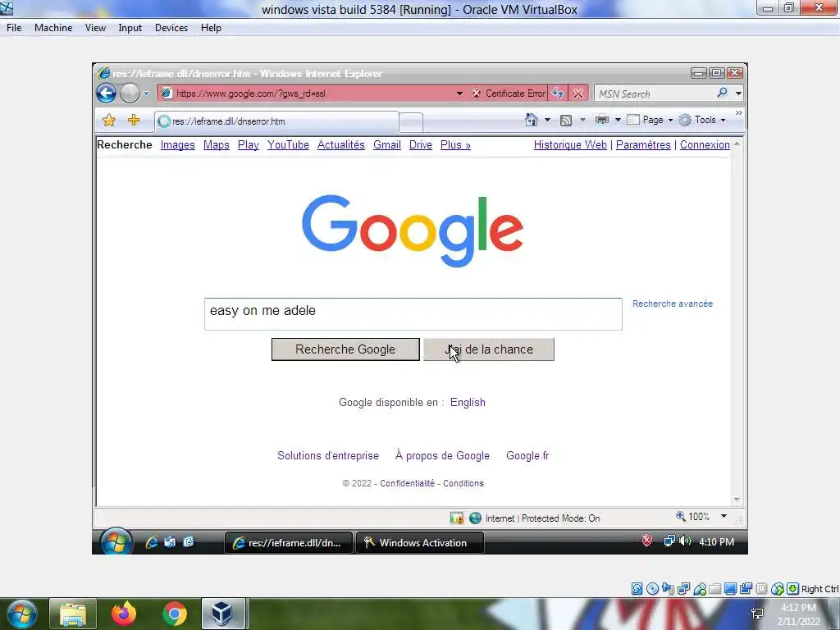Open the Tools gear menu
Viewport: 840px width, 630px height.
click(x=702, y=120)
